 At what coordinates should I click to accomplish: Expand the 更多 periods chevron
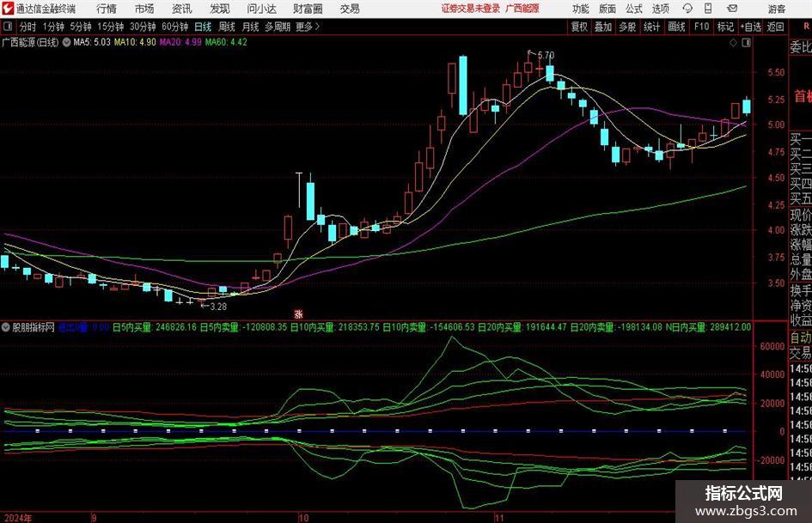click(308, 27)
